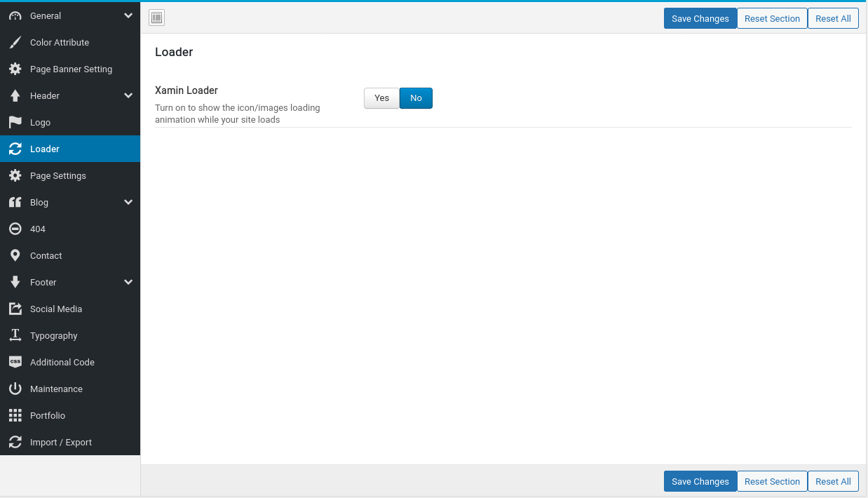Click the bottom Save Changes button
The width and height of the screenshot is (868, 498).
700,481
